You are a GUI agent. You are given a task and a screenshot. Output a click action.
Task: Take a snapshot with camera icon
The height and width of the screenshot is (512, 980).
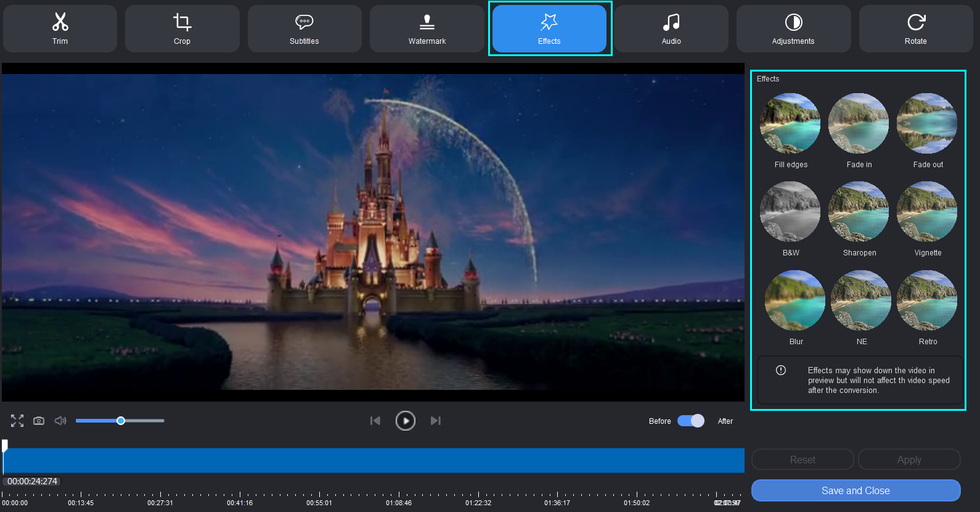(x=39, y=421)
